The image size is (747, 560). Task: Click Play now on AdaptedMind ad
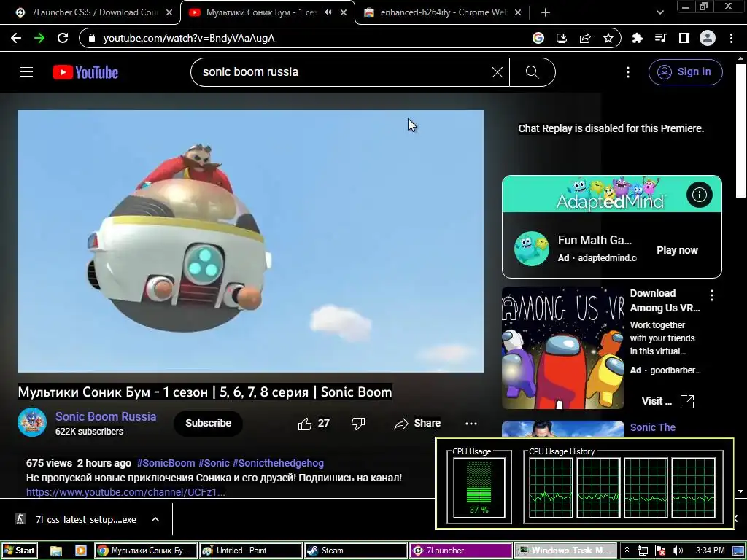point(677,250)
